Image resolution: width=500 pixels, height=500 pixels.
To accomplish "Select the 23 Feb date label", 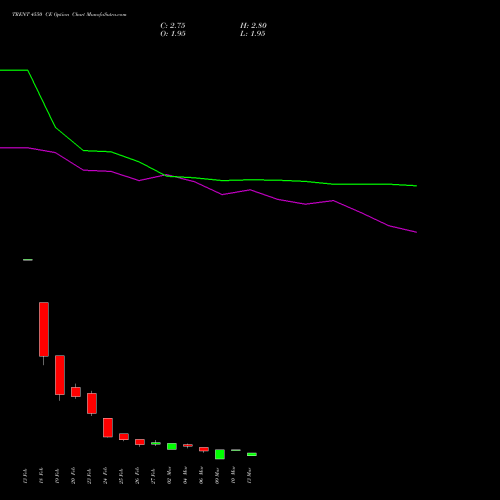I will click(x=89, y=476).
